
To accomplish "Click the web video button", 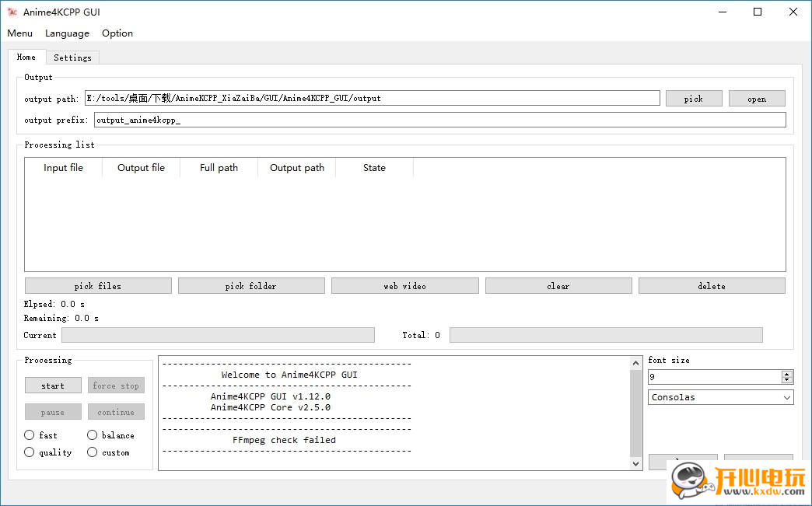I will coord(405,286).
